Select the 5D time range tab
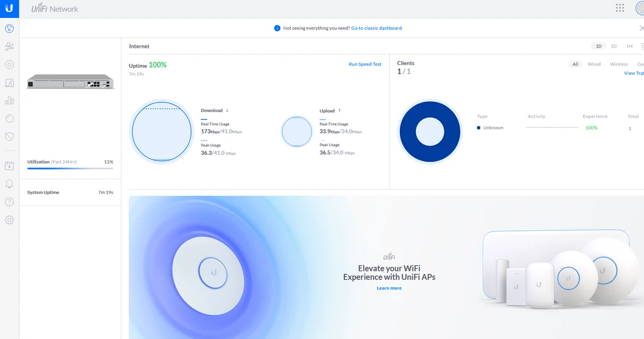The width and height of the screenshot is (644, 339). point(614,46)
